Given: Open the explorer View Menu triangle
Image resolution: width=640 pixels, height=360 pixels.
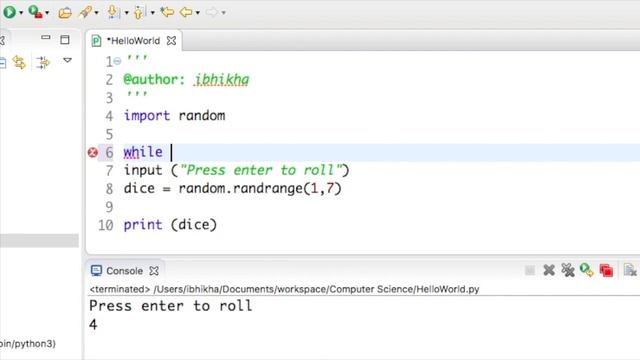Looking at the screenshot, I should pos(67,60).
